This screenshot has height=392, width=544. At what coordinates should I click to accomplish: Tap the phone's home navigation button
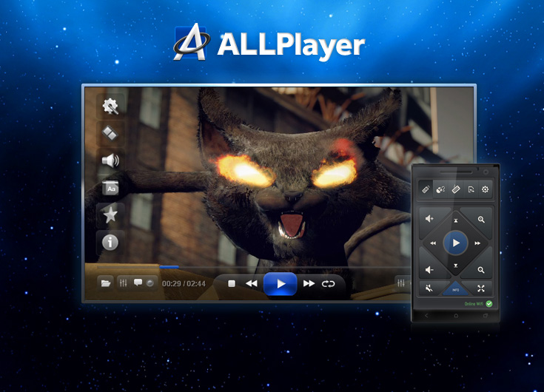tap(456, 315)
